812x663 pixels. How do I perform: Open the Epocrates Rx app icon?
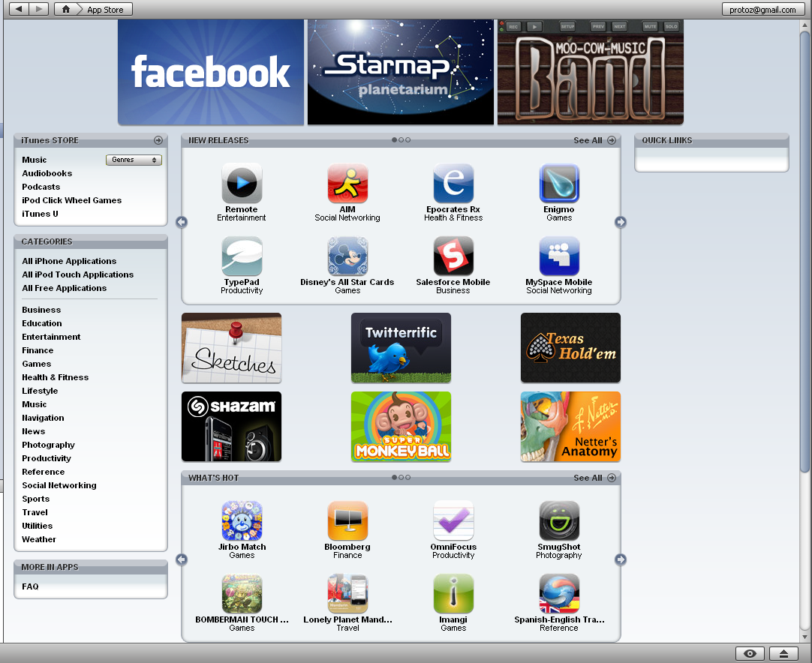coord(453,183)
